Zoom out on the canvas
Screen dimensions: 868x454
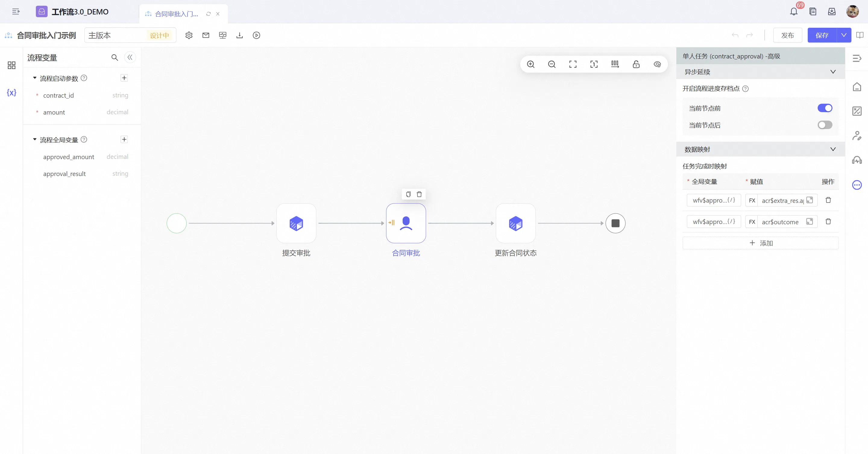pos(552,65)
